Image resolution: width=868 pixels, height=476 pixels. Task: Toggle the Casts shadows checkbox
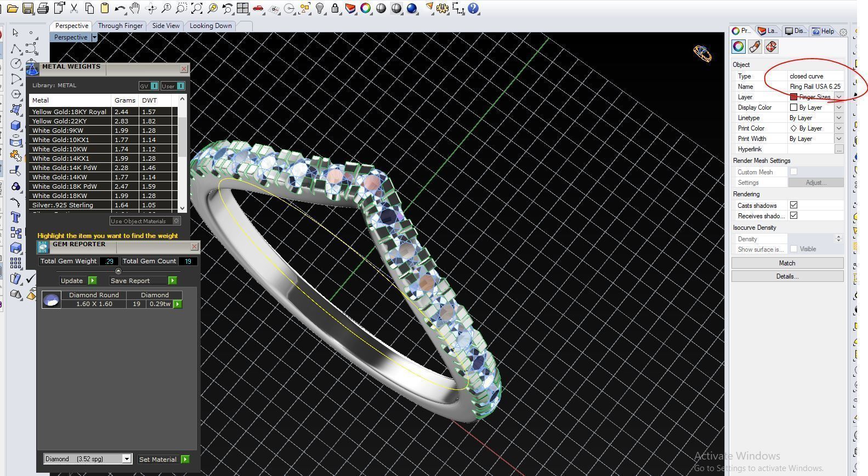pyautogui.click(x=793, y=205)
